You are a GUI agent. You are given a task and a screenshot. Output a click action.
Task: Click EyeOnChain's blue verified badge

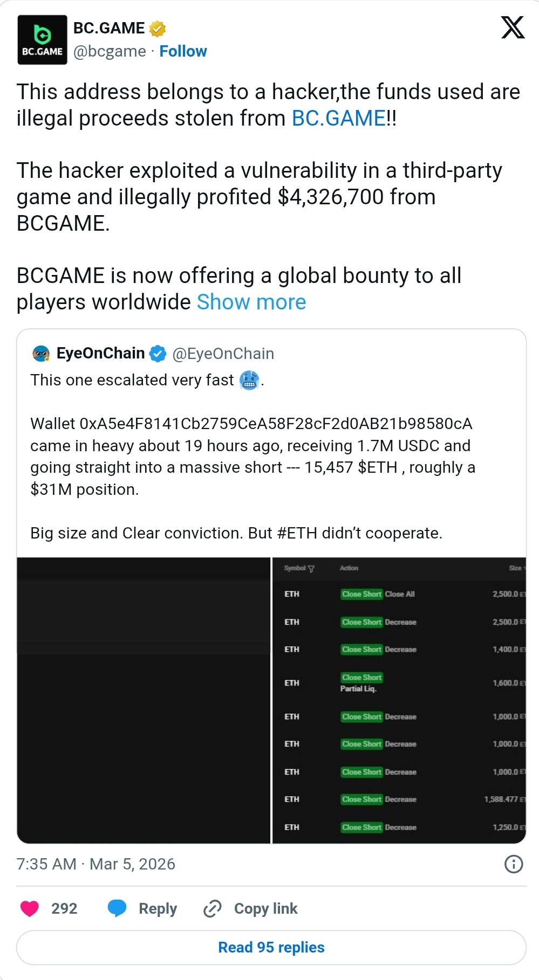click(x=157, y=353)
